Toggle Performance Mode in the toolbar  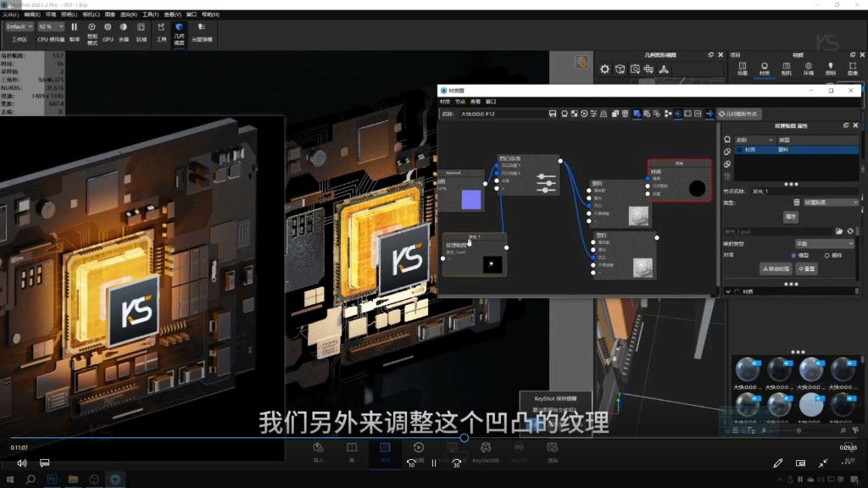[92, 32]
